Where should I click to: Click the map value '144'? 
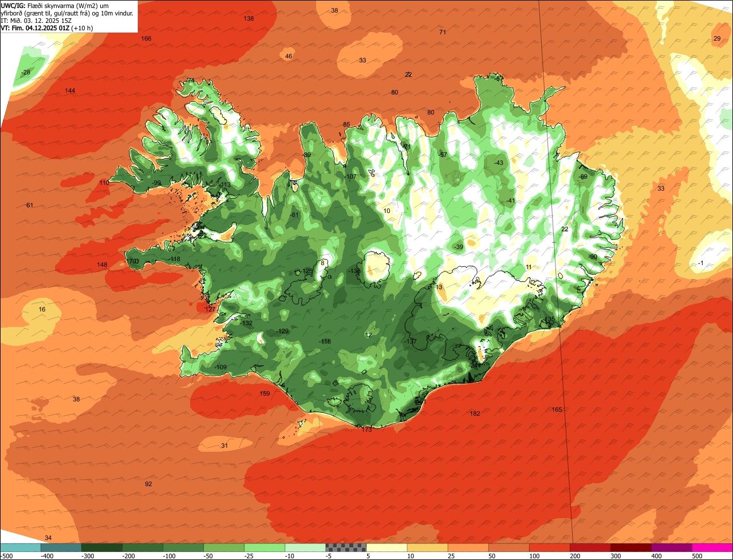(70, 91)
